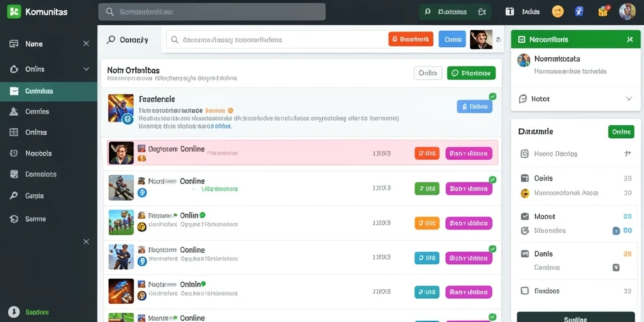Viewport: 644px width, 322px height.
Task: Close the Ntoomifiors panel with X
Action: tap(630, 40)
